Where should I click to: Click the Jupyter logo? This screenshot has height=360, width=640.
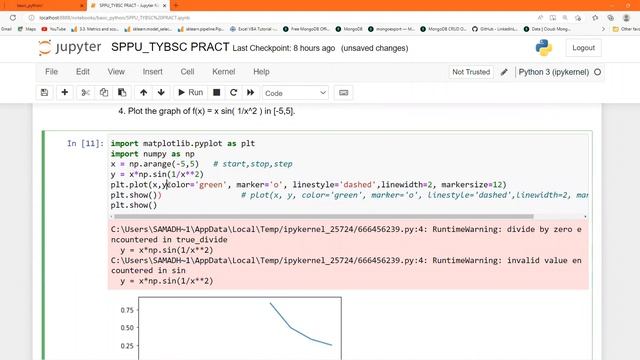click(x=70, y=47)
